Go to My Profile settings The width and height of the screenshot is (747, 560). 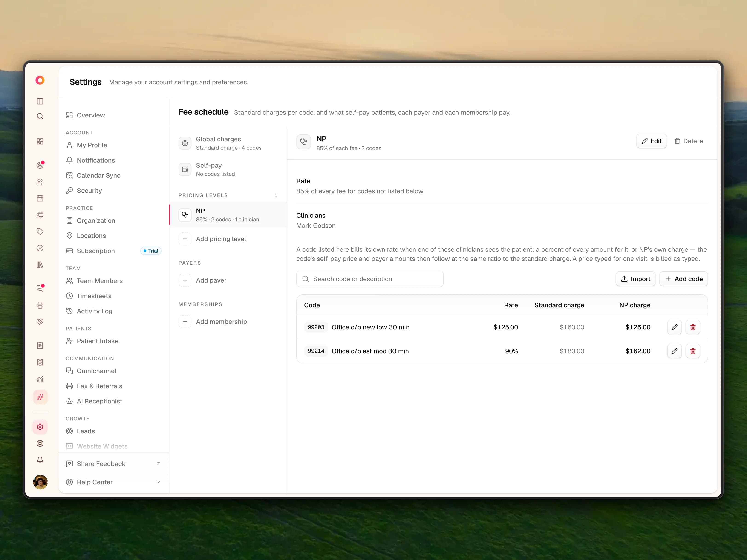[113, 145]
